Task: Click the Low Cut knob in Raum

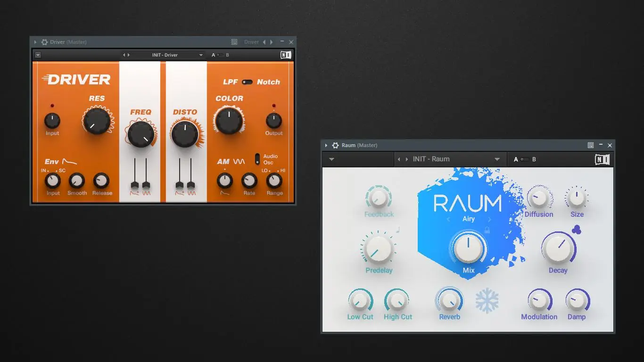Action: 360,301
